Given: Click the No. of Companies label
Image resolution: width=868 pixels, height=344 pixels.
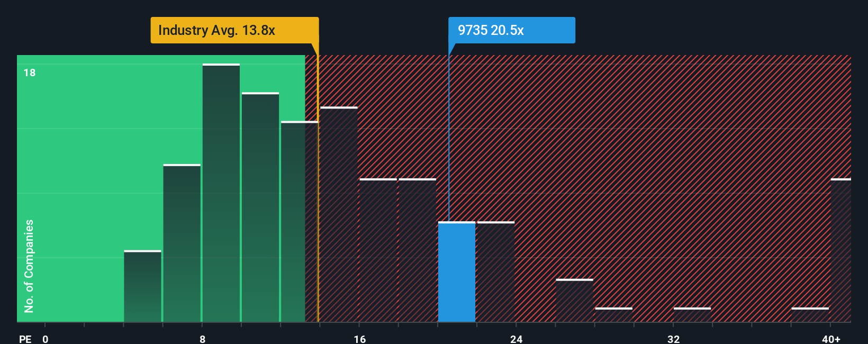Looking at the screenshot, I should click(x=29, y=266).
